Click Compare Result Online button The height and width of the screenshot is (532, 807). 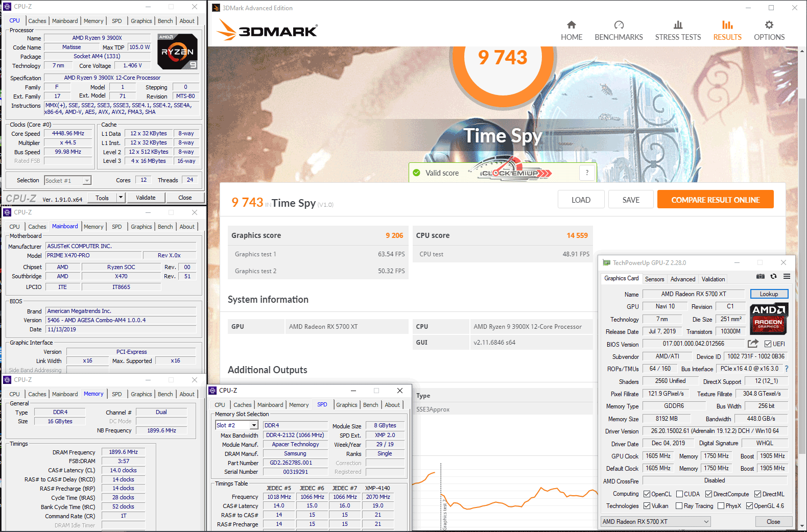pos(715,200)
